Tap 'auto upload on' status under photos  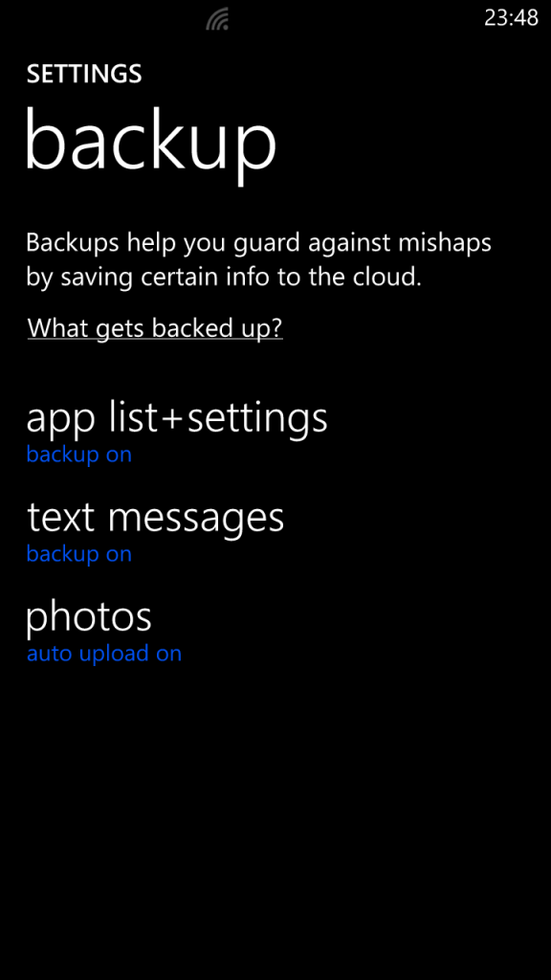pos(103,654)
